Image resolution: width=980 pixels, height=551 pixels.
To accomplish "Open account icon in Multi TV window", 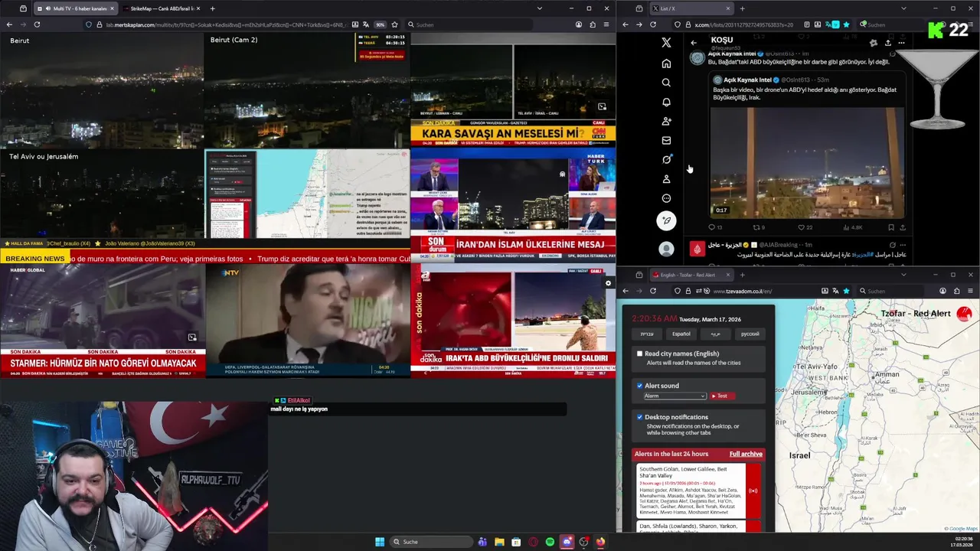I will [x=578, y=24].
